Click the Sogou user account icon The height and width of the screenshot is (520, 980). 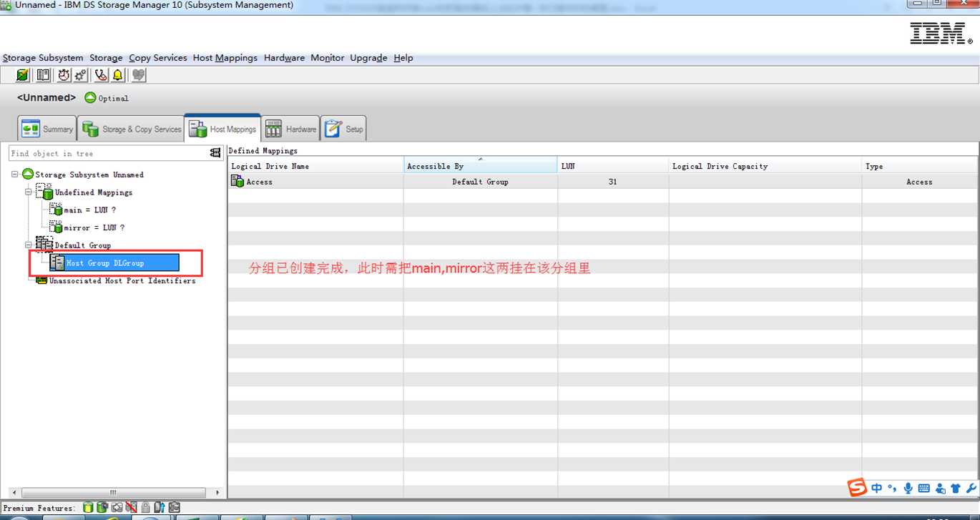pyautogui.click(x=940, y=489)
